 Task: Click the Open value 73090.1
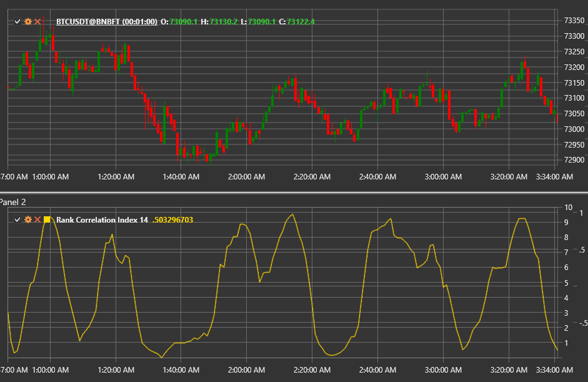(x=183, y=22)
